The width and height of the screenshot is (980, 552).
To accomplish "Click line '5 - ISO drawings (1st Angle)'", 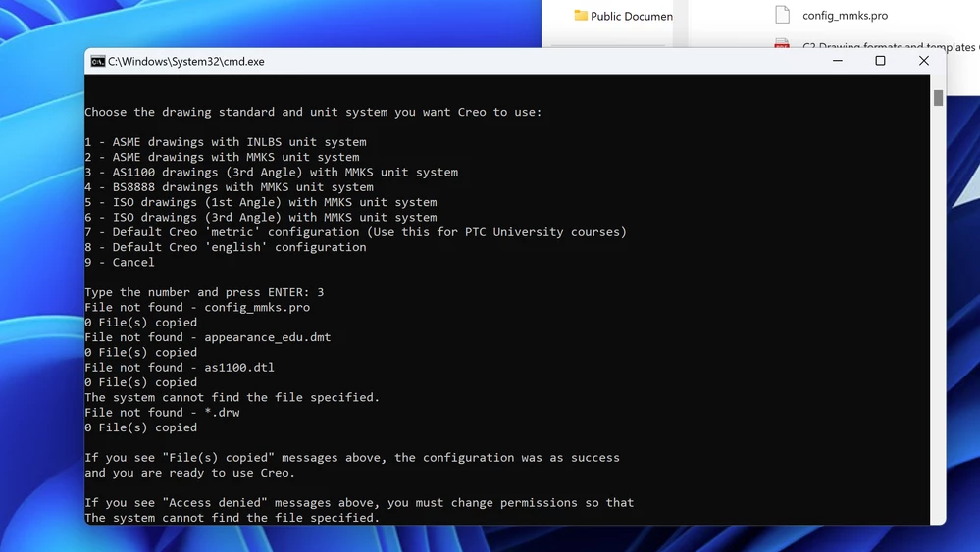I will pyautogui.click(x=261, y=202).
